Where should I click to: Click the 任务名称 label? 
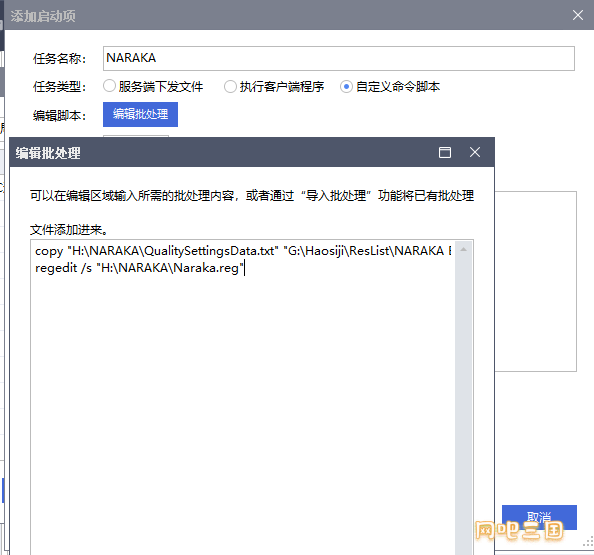pos(59,59)
